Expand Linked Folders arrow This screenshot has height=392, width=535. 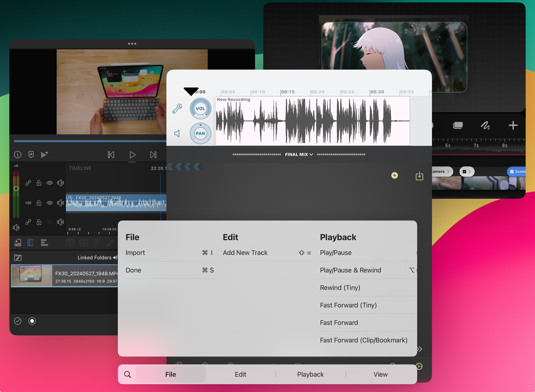114,257
